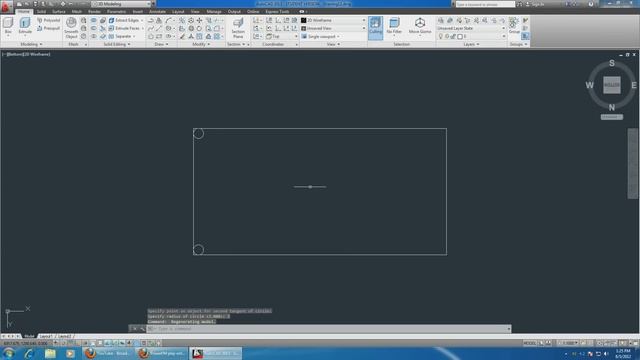Open the Unsaved Layer State dropdown
Image resolution: width=640 pixels, height=360 pixels.
[471, 28]
